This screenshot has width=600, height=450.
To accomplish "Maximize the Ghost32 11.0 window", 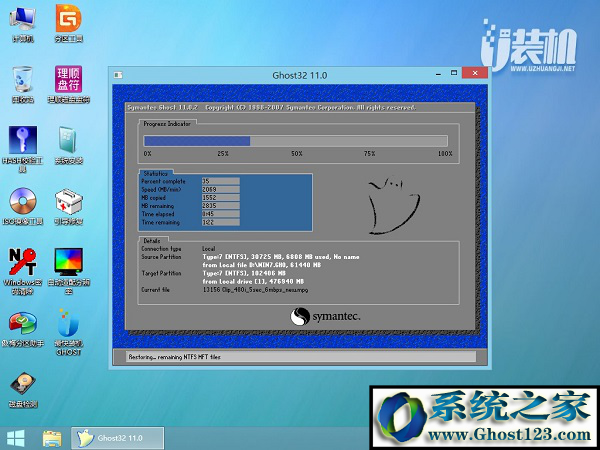I will pos(454,73).
